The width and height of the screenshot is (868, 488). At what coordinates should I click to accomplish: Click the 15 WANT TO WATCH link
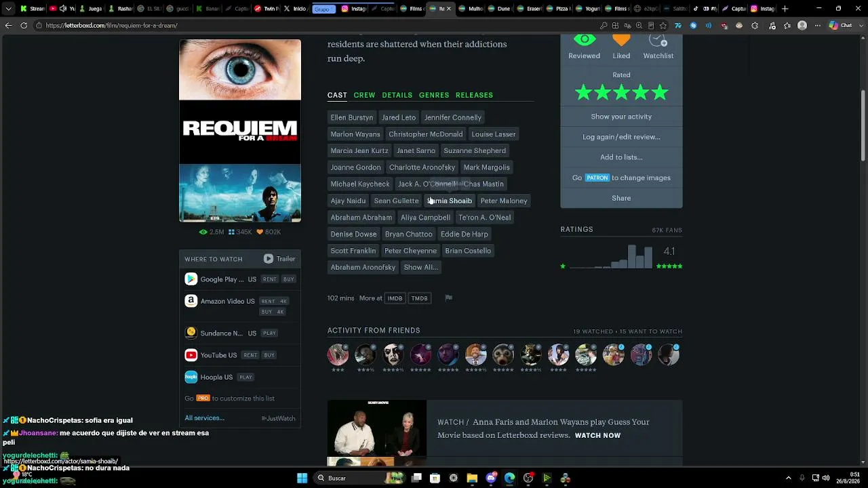tap(651, 331)
